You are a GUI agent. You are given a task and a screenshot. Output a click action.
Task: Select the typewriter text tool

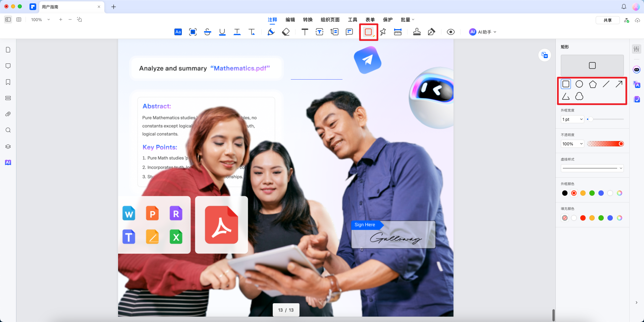click(x=305, y=32)
